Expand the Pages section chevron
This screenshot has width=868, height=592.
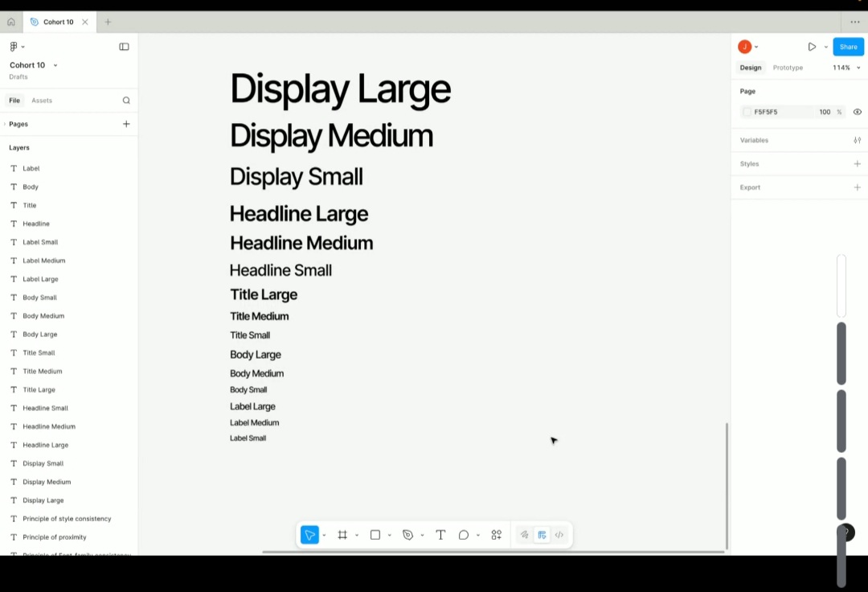click(x=5, y=124)
